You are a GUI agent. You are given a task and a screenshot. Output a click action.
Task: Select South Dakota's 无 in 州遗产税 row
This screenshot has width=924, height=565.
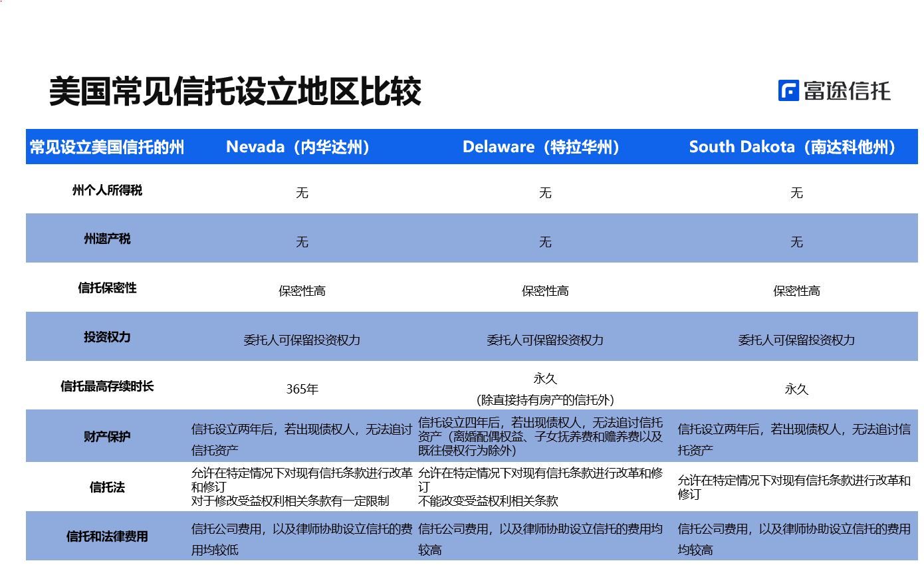click(x=796, y=242)
